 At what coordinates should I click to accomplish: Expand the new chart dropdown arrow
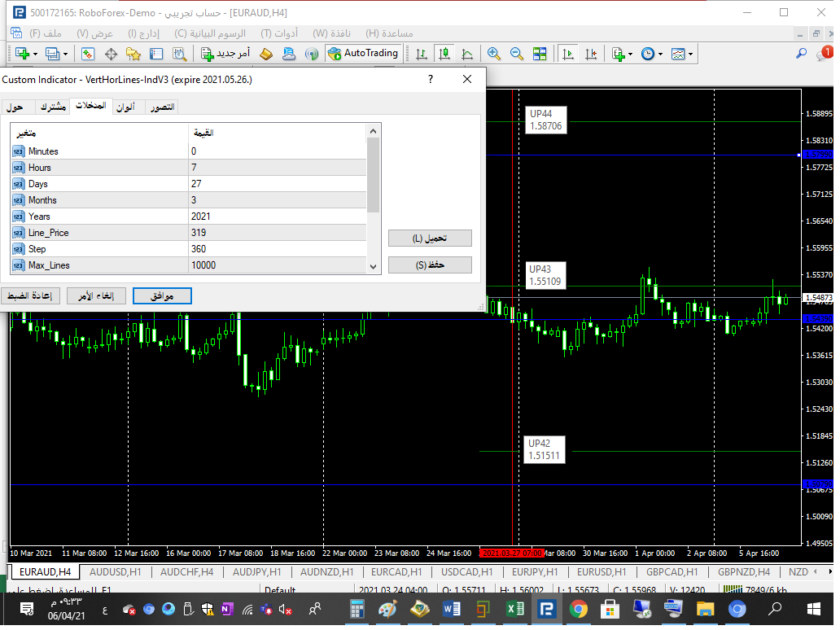pyautogui.click(x=34, y=54)
